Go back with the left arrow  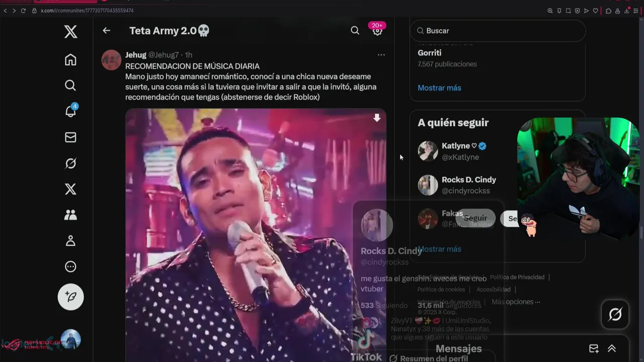(x=106, y=31)
